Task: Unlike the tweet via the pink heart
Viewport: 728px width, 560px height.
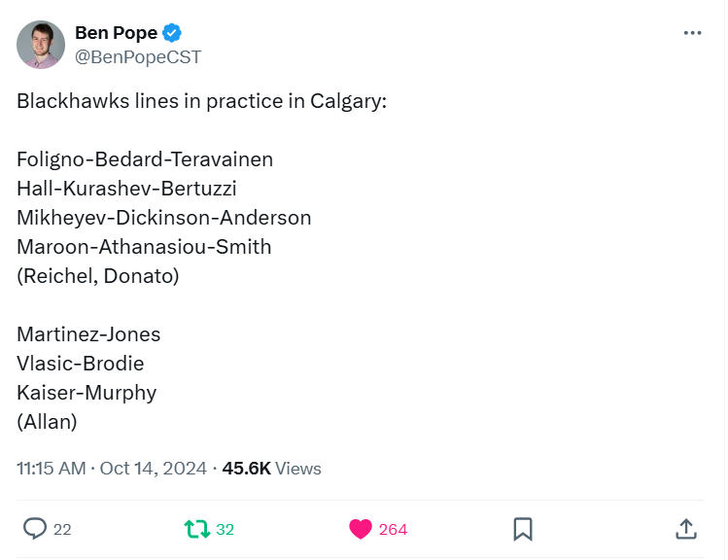Action: coord(361,529)
